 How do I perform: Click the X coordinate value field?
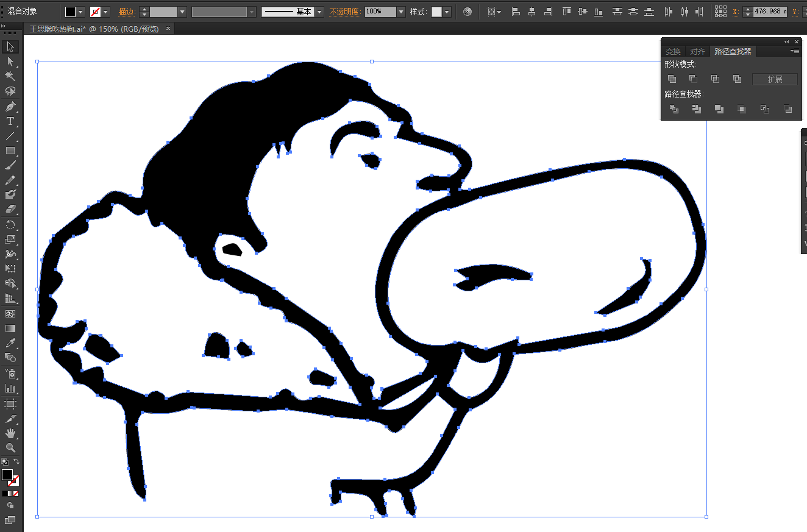point(770,12)
